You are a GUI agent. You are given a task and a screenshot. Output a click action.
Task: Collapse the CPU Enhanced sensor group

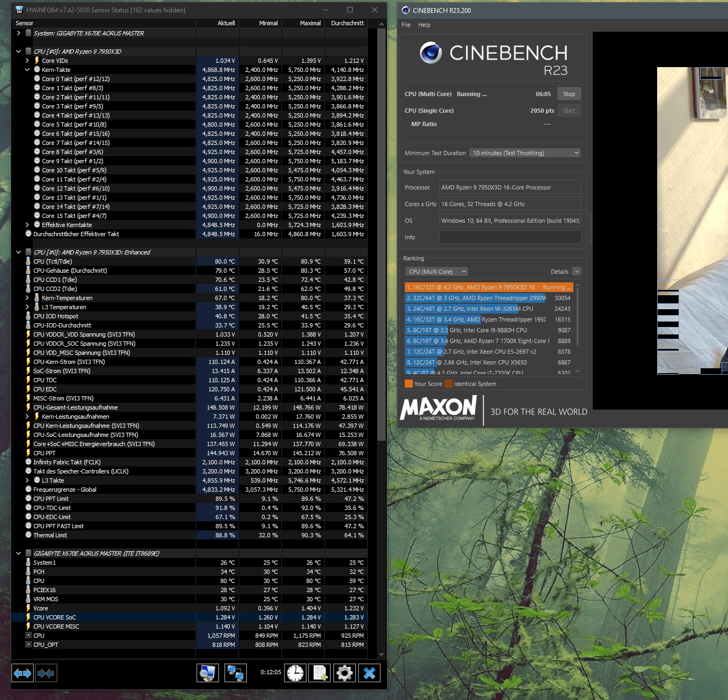(19, 252)
